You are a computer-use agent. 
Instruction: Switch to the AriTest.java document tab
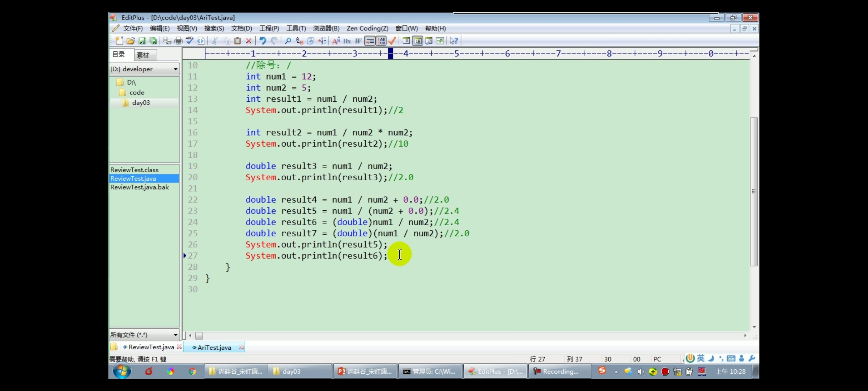click(214, 347)
